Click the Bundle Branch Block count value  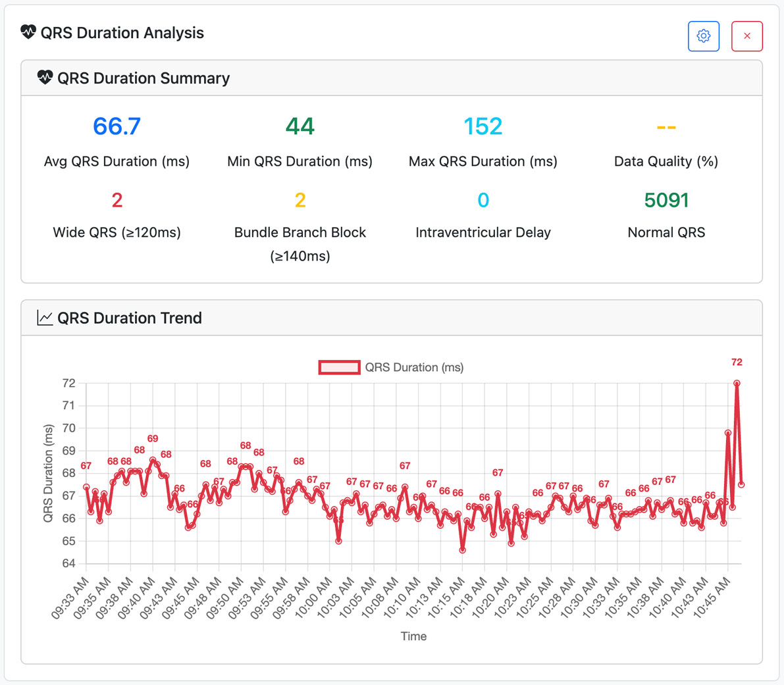pyautogui.click(x=300, y=200)
